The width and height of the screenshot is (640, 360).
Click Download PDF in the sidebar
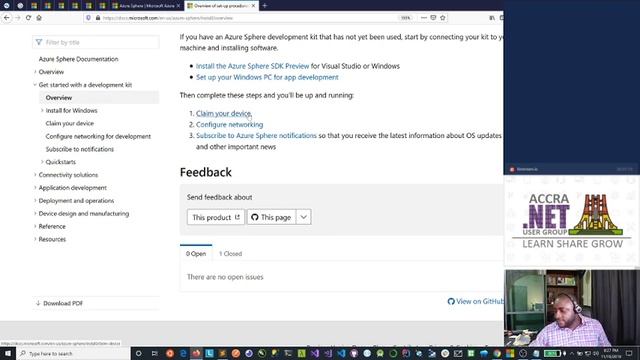point(59,303)
